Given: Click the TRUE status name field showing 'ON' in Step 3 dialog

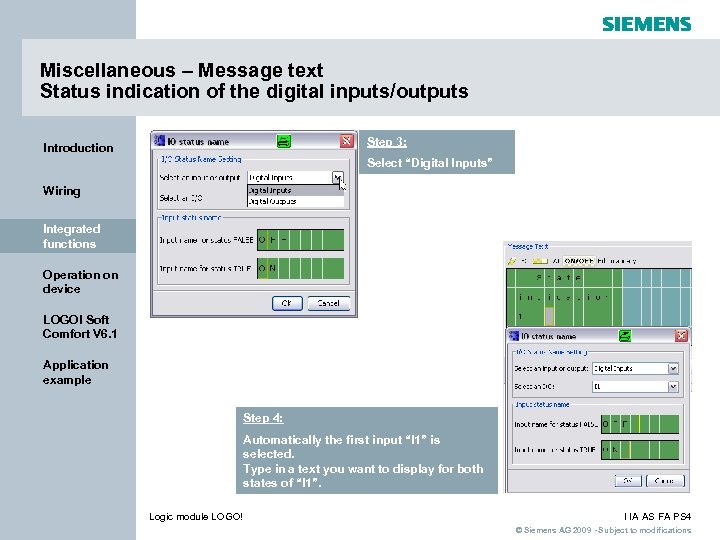Looking at the screenshot, I should [300, 268].
